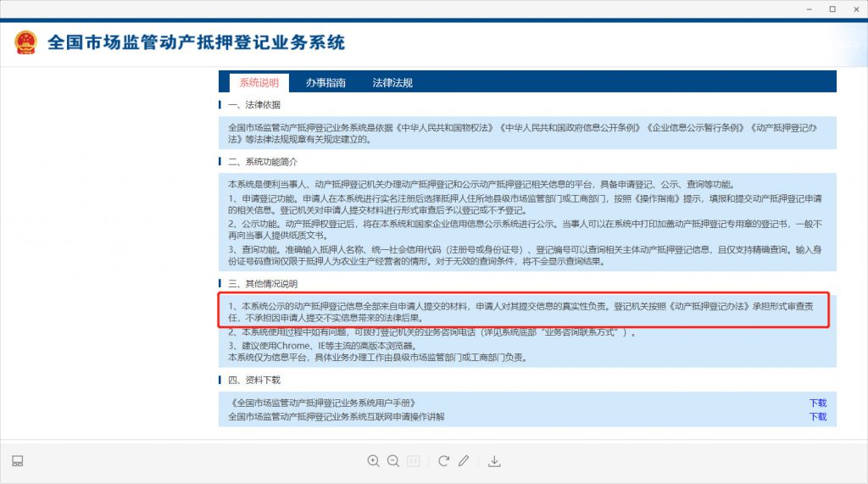Click the 四、资料下载 heading
The width and height of the screenshot is (868, 484).
pos(254,380)
